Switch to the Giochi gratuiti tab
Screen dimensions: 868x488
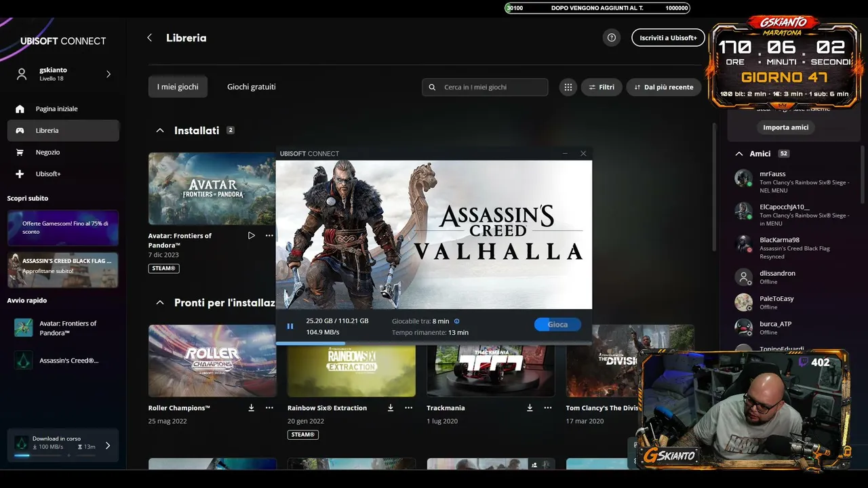(252, 87)
